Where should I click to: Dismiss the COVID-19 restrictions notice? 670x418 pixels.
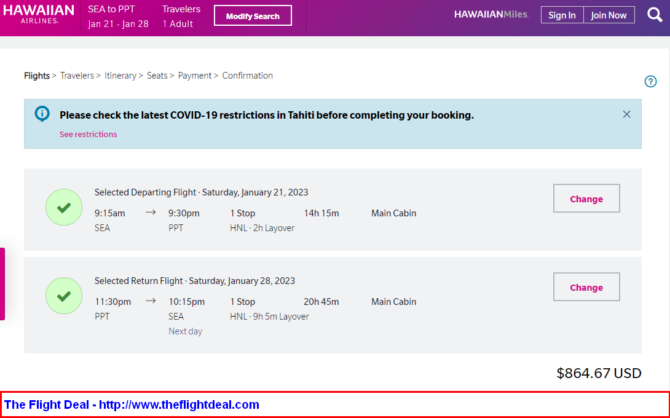(x=626, y=114)
